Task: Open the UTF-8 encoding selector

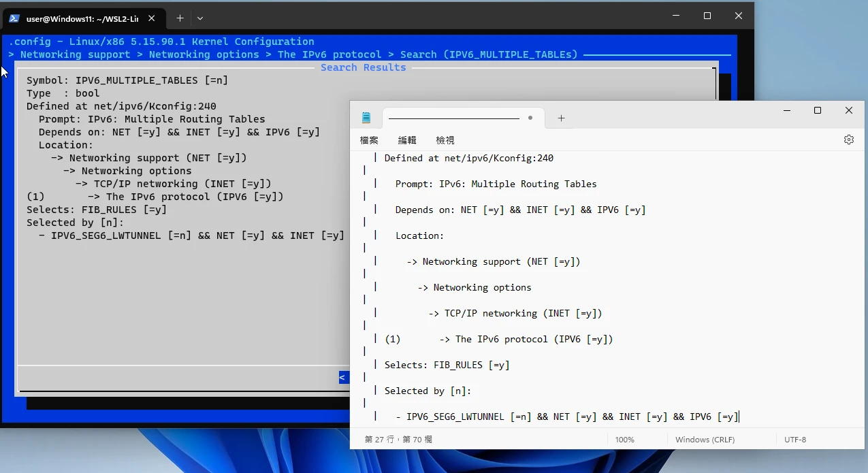Action: point(794,440)
